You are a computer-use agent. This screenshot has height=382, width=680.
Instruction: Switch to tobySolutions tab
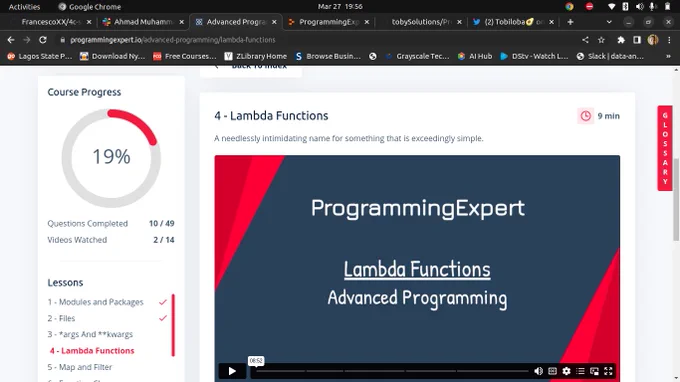click(x=421, y=22)
